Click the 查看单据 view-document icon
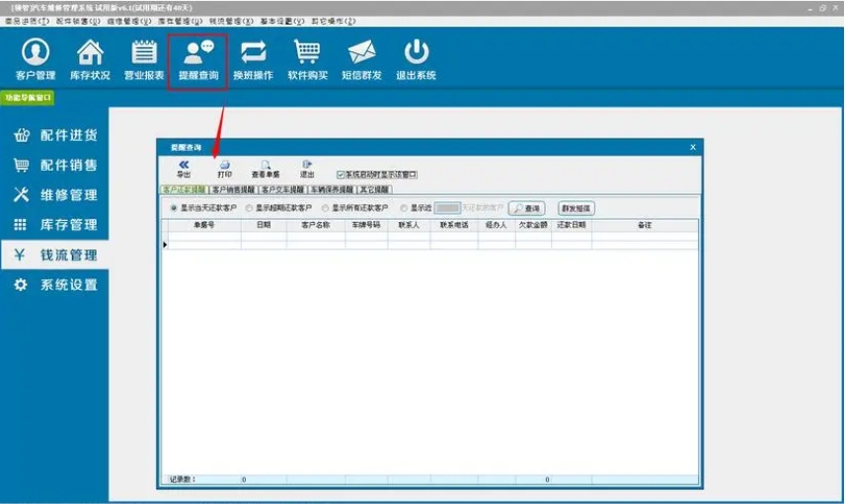This screenshot has width=845, height=504. [266, 169]
